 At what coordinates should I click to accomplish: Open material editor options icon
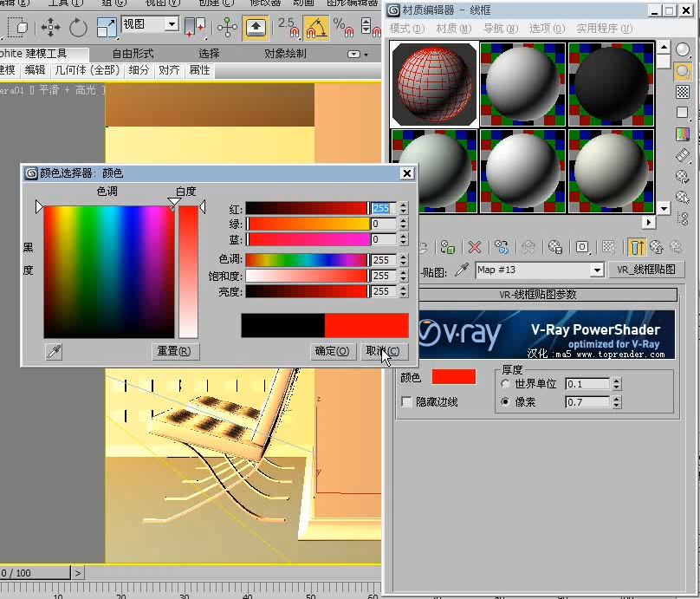tap(682, 177)
